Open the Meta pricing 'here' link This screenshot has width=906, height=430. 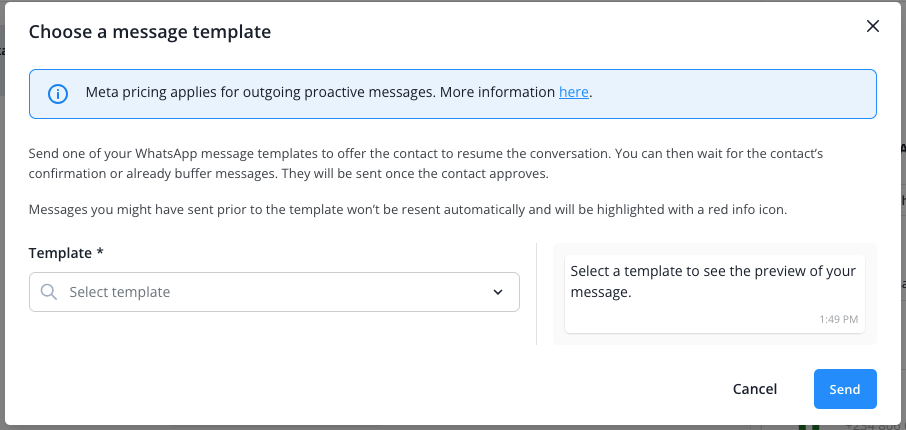coord(573,93)
